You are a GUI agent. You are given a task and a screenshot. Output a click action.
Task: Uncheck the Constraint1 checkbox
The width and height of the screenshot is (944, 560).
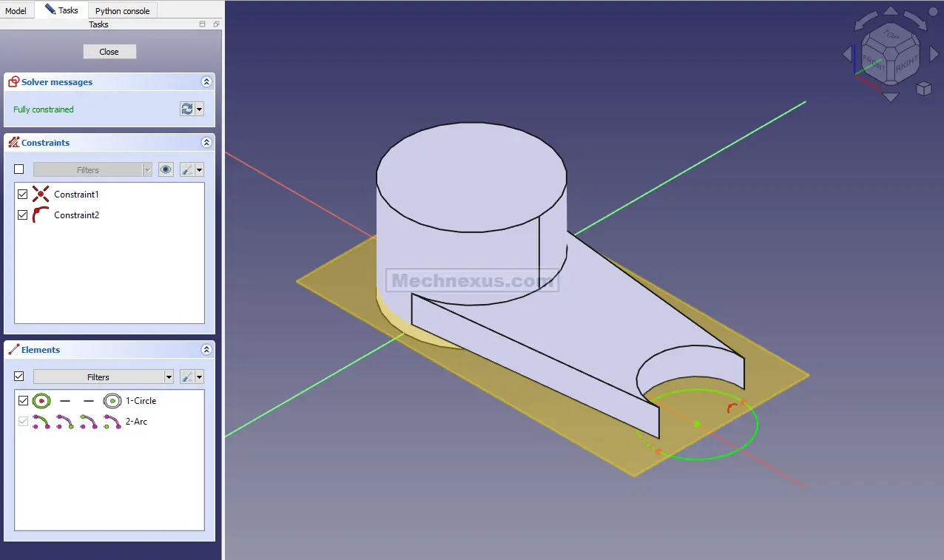click(22, 195)
